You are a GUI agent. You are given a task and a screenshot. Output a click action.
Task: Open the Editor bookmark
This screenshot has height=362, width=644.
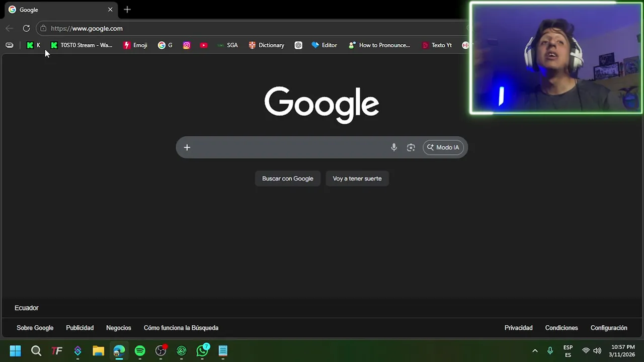click(x=325, y=45)
